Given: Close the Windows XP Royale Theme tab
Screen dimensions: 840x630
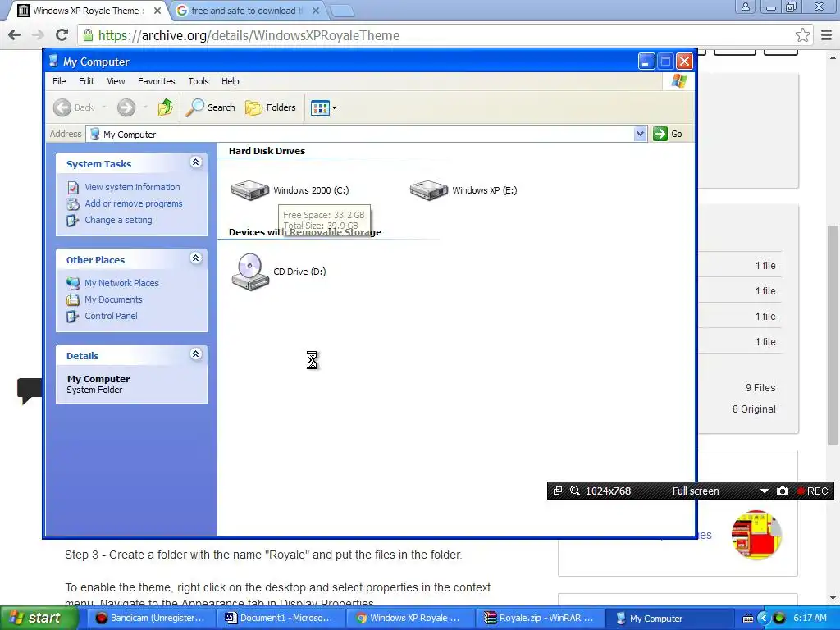Looking at the screenshot, I should click(x=157, y=11).
